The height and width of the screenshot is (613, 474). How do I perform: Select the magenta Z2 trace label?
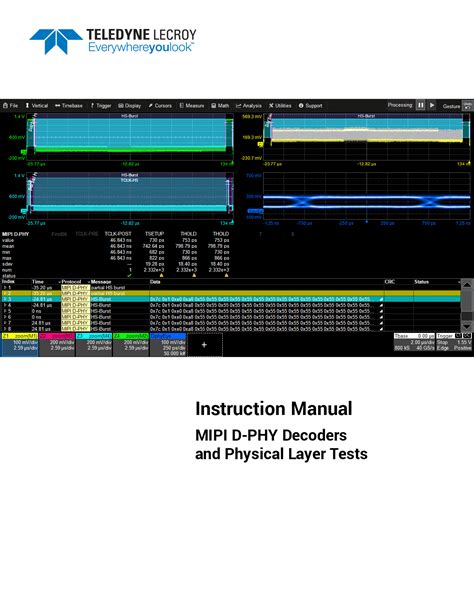[x=57, y=336]
